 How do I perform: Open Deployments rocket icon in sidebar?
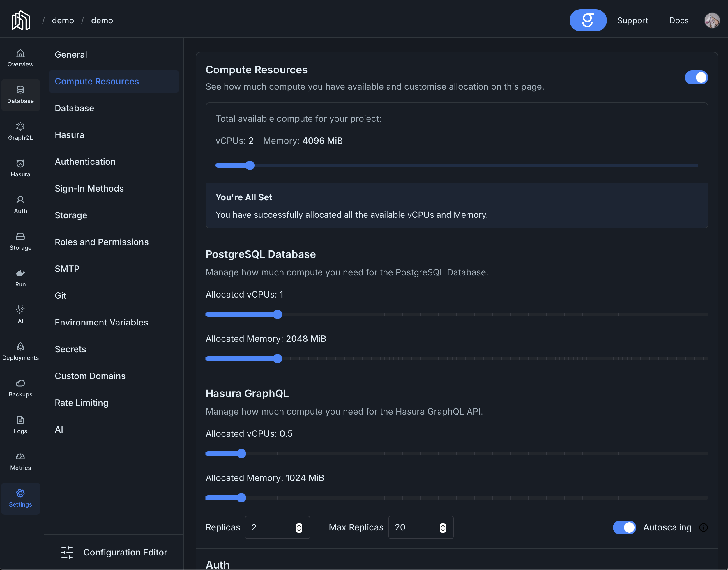click(x=20, y=346)
